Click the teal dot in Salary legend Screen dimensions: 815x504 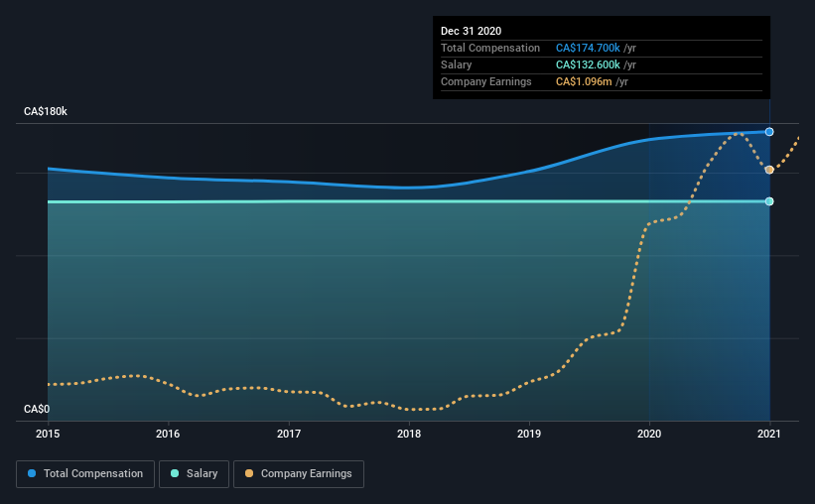175,473
